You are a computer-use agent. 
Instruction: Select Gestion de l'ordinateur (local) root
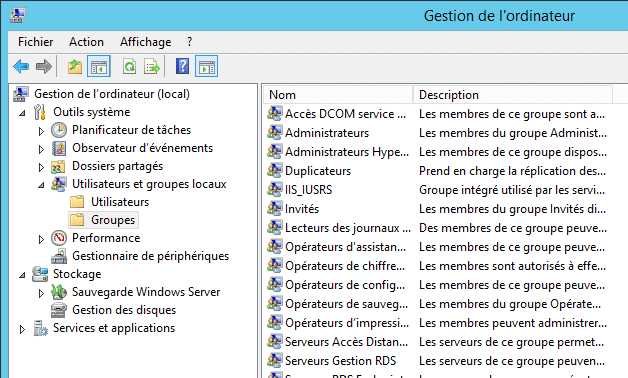pyautogui.click(x=112, y=94)
